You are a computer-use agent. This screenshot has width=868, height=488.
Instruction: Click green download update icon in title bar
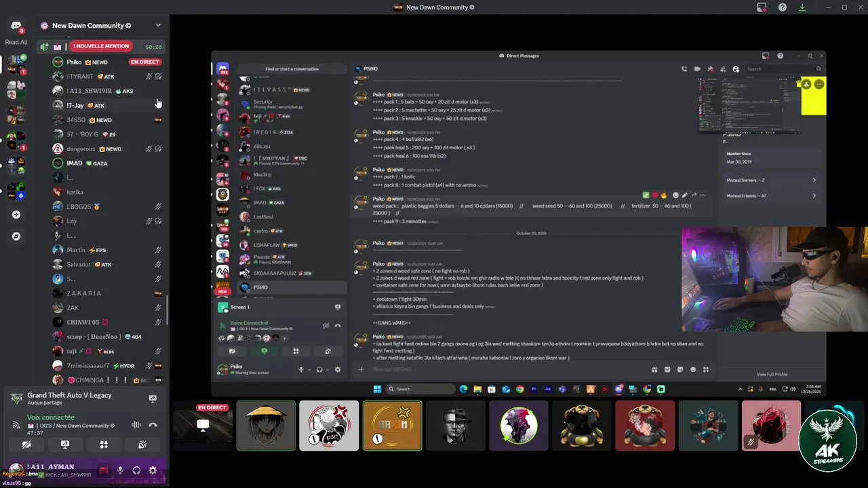(802, 7)
